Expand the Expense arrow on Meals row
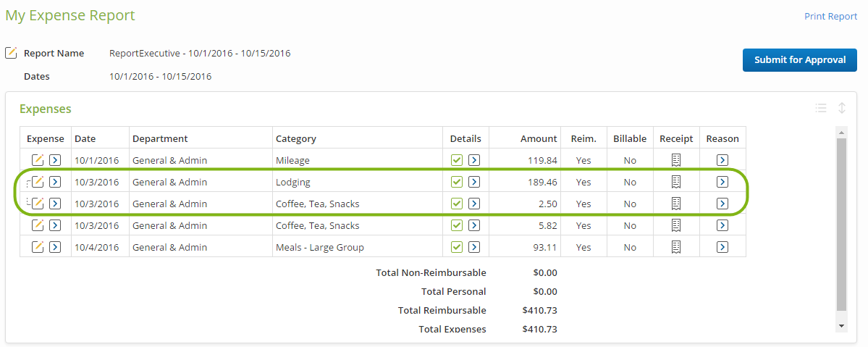868x347 pixels. 55,247
